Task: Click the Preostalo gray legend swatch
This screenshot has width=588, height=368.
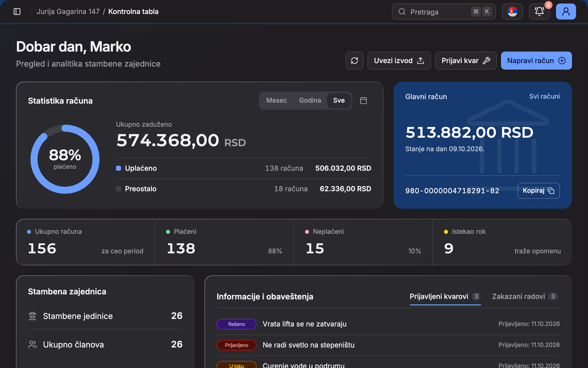Action: point(118,189)
